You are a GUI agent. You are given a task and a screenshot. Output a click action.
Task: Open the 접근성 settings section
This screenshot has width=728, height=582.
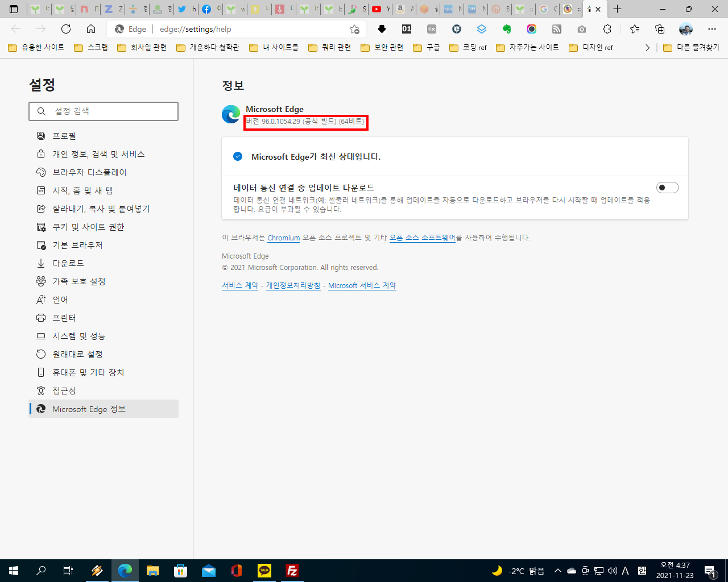coord(104,390)
